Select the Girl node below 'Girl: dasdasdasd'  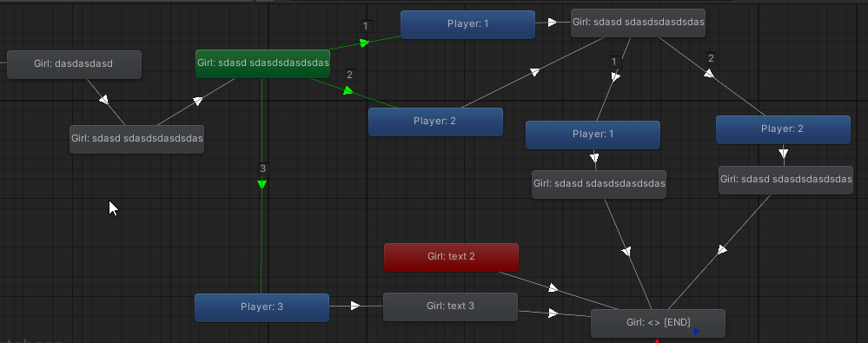click(136, 139)
